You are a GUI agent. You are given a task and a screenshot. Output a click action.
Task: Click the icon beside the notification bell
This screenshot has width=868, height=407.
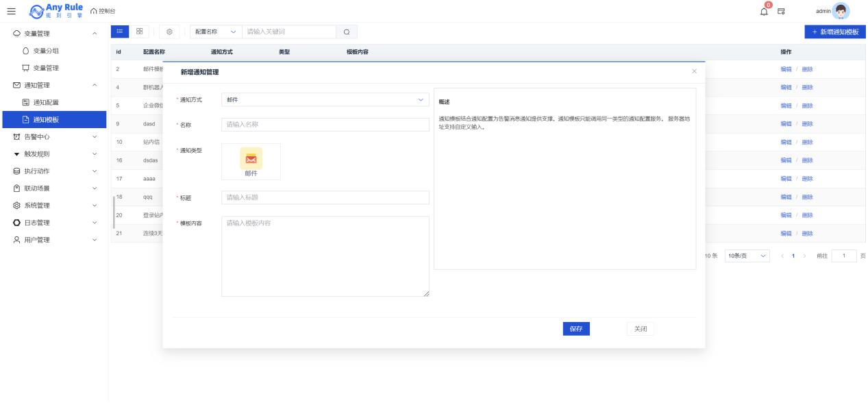[x=781, y=11]
